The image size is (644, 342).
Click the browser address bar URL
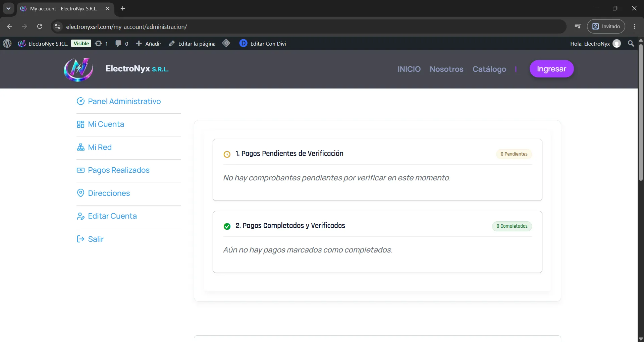126,26
